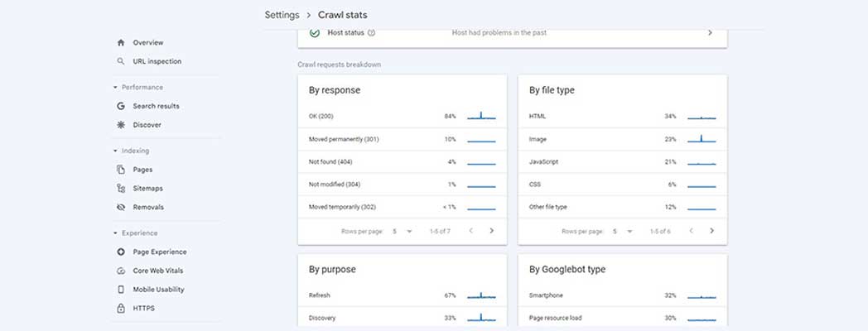Open Page Experience in sidebar
868x331 pixels.
point(159,252)
